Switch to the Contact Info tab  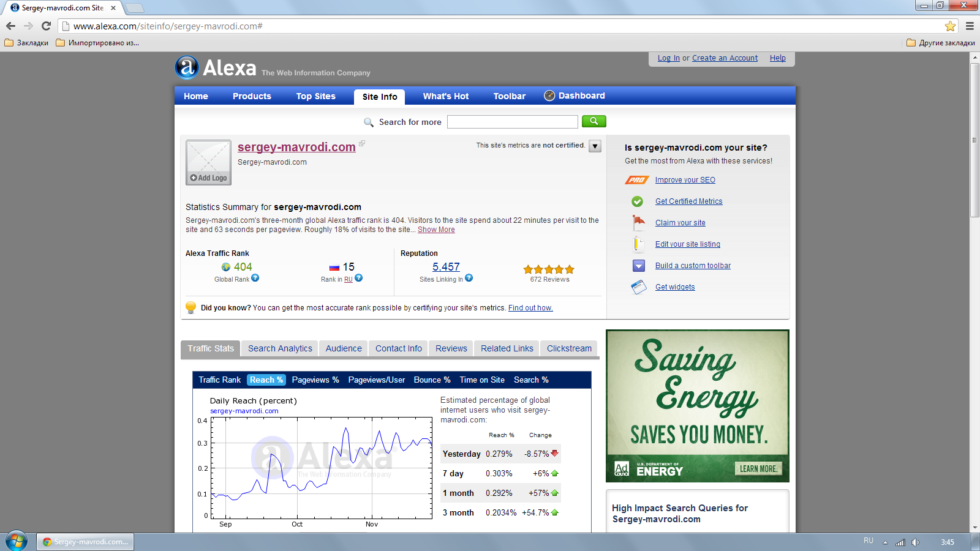click(x=399, y=348)
